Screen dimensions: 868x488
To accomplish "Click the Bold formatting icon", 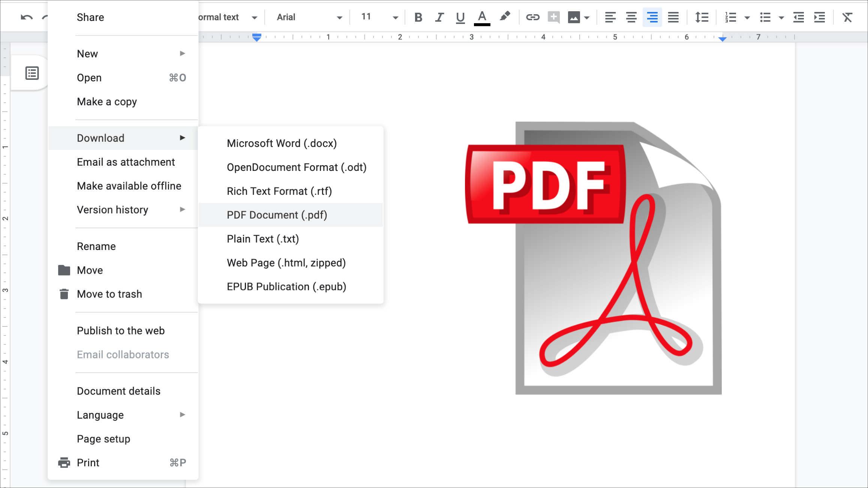I will pyautogui.click(x=417, y=17).
